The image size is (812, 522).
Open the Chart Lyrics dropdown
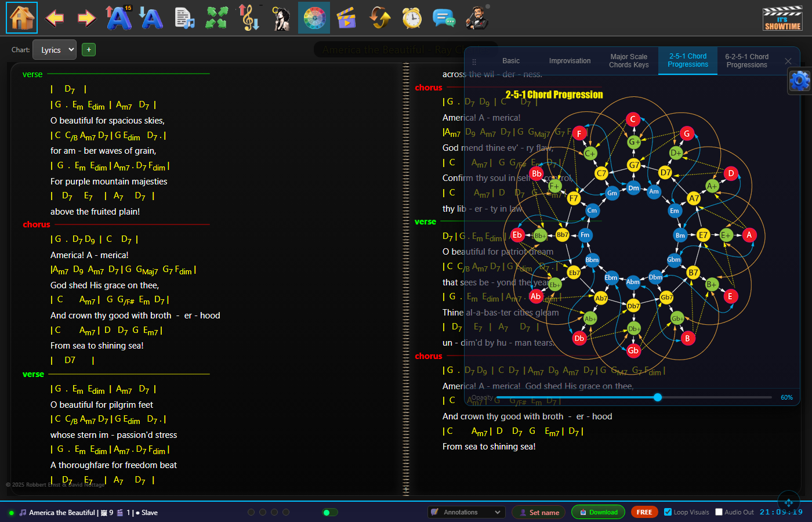click(x=55, y=50)
